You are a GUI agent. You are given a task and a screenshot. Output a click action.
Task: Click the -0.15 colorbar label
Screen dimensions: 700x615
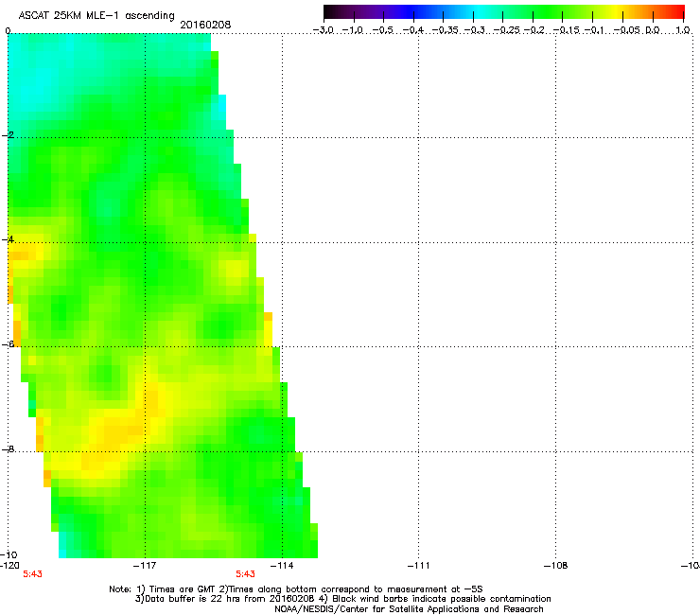coord(566,30)
